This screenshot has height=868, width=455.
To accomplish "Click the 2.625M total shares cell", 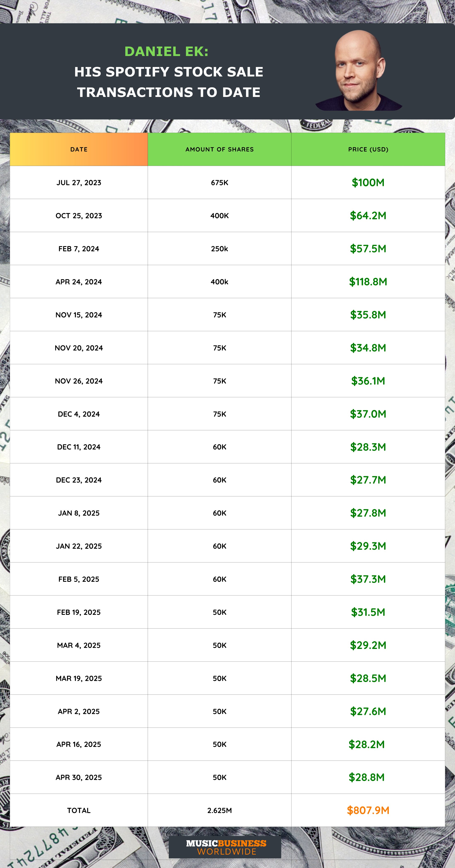I will pyautogui.click(x=219, y=810).
